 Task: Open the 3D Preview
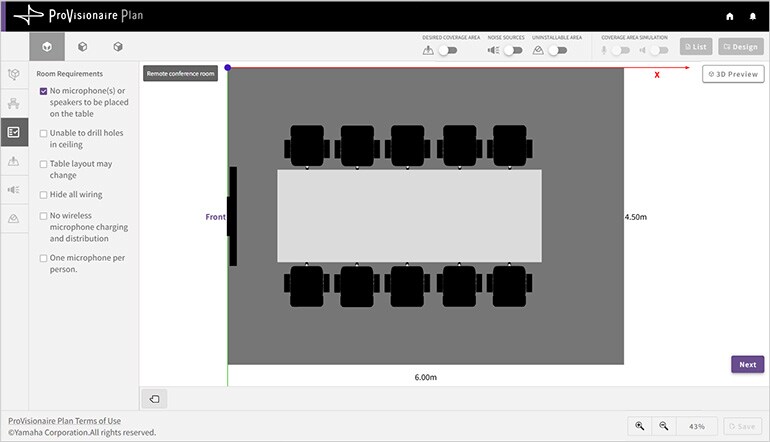733,74
